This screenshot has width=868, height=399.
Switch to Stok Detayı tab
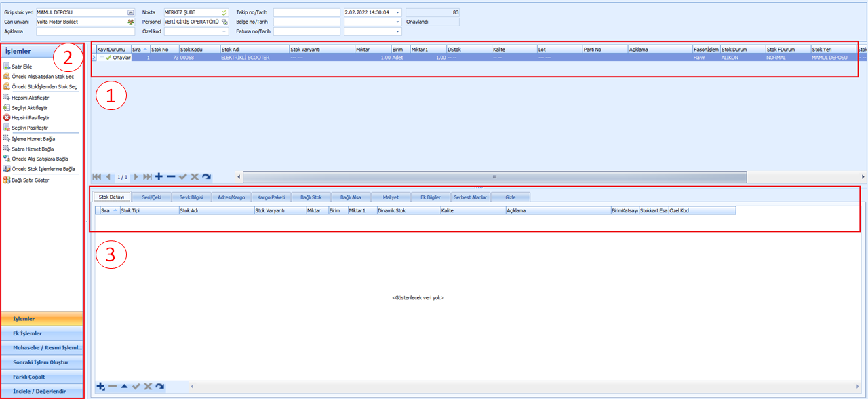click(x=111, y=197)
